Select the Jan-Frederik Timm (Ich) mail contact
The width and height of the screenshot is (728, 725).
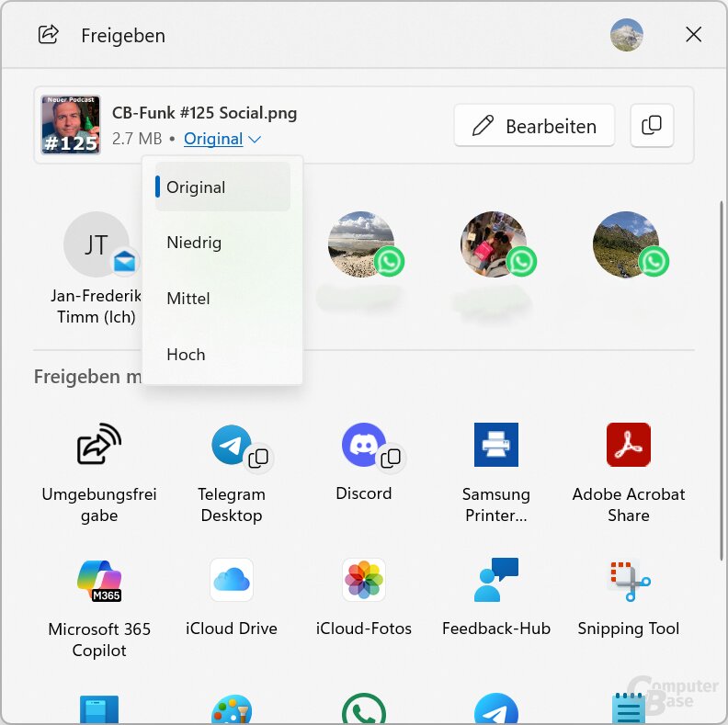97,269
